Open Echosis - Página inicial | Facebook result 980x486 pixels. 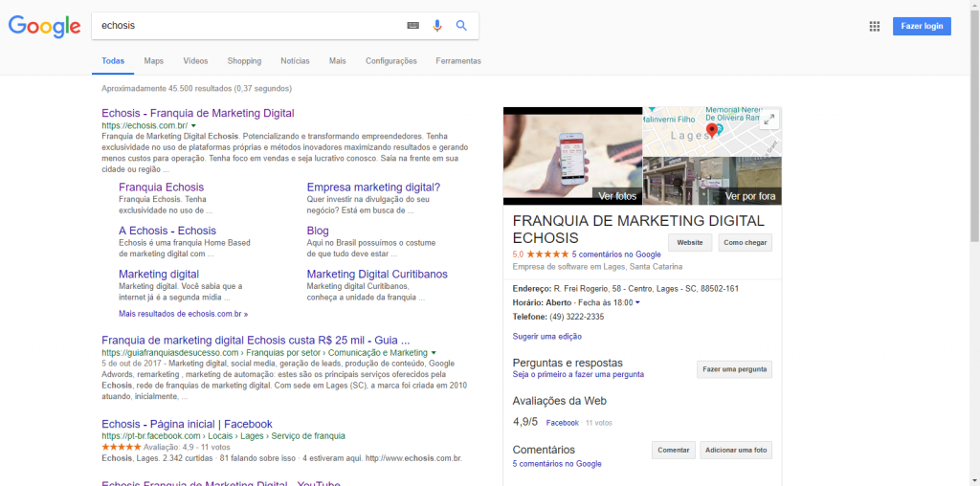(x=187, y=424)
